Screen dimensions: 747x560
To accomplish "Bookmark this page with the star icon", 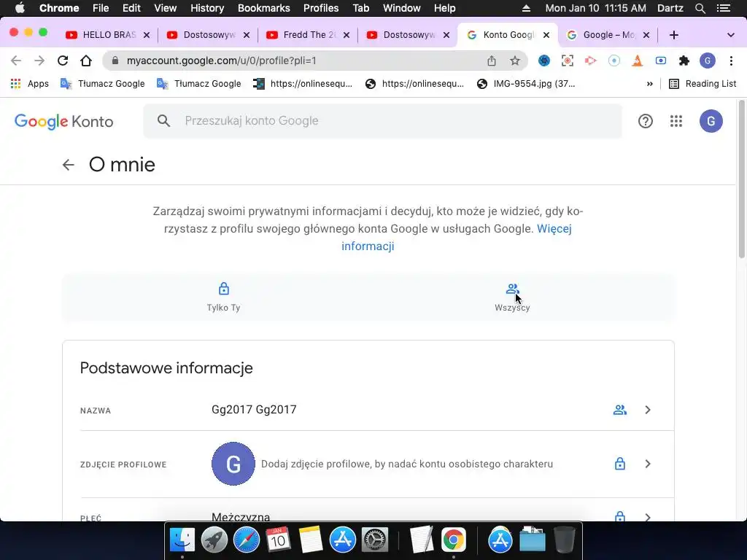I will point(514,61).
